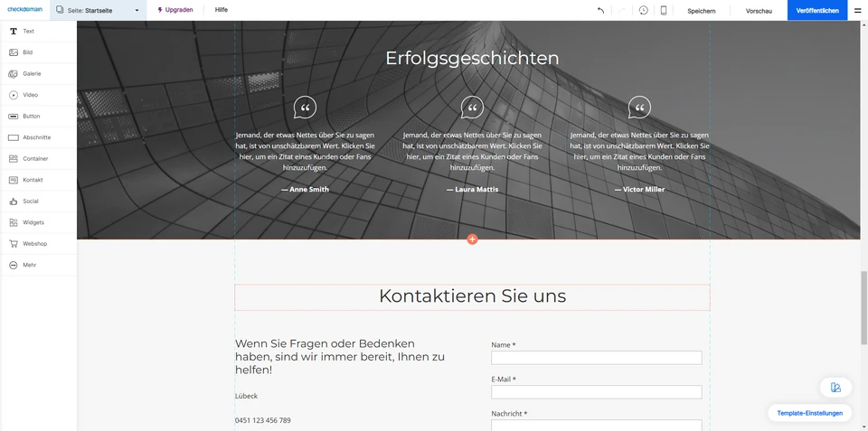Click the E-Mail input field
The width and height of the screenshot is (868, 431).
597,392
